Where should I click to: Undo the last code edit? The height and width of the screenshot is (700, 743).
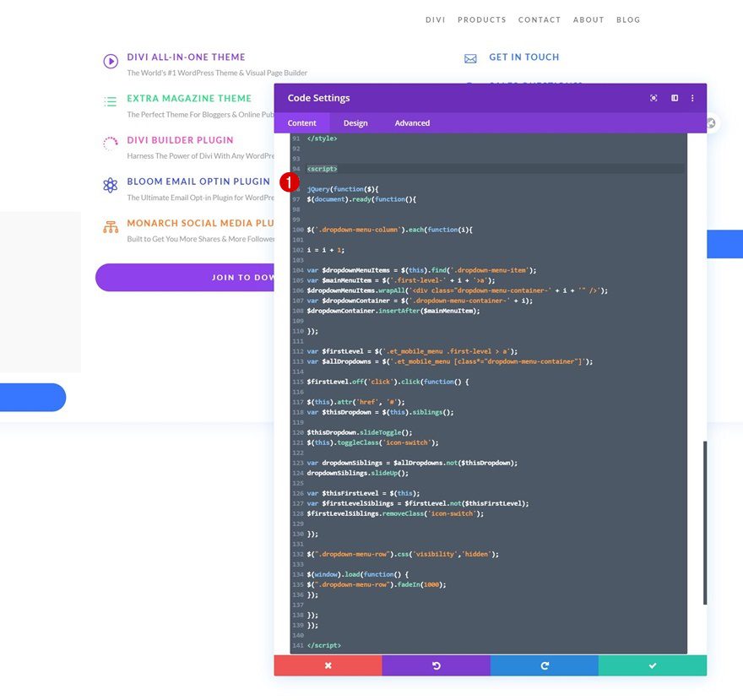(x=436, y=665)
